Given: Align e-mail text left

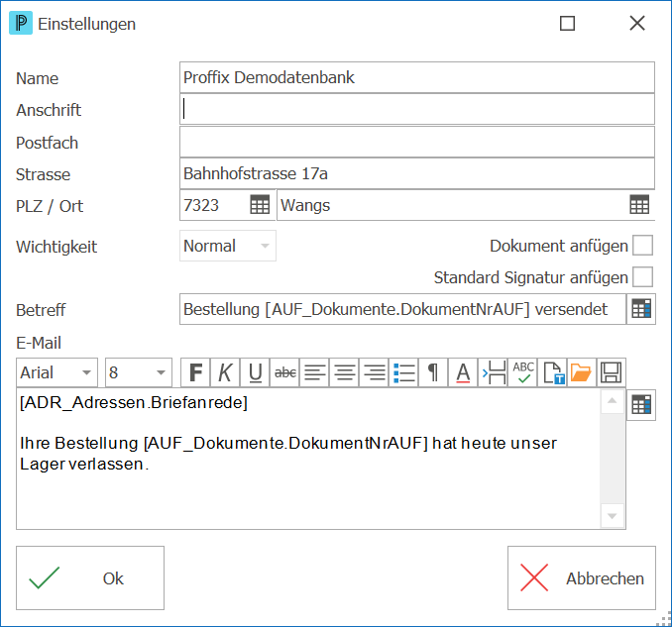Looking at the screenshot, I should [x=314, y=372].
